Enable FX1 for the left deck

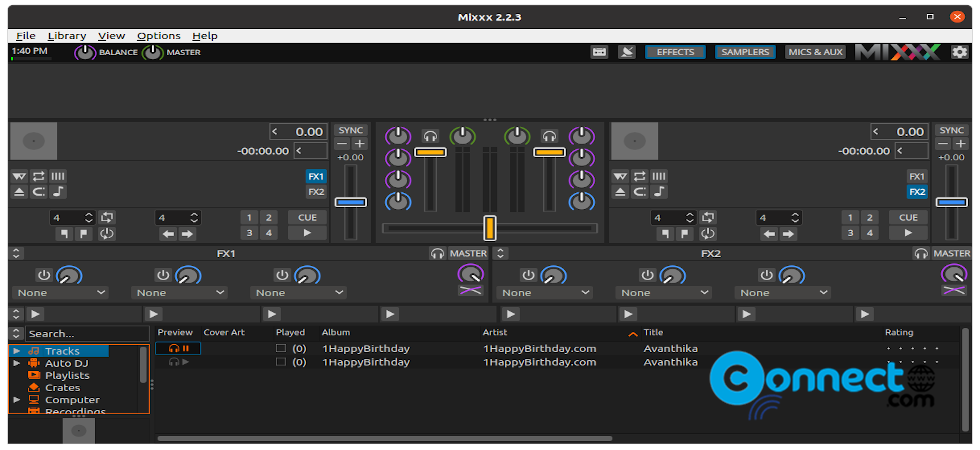316,176
